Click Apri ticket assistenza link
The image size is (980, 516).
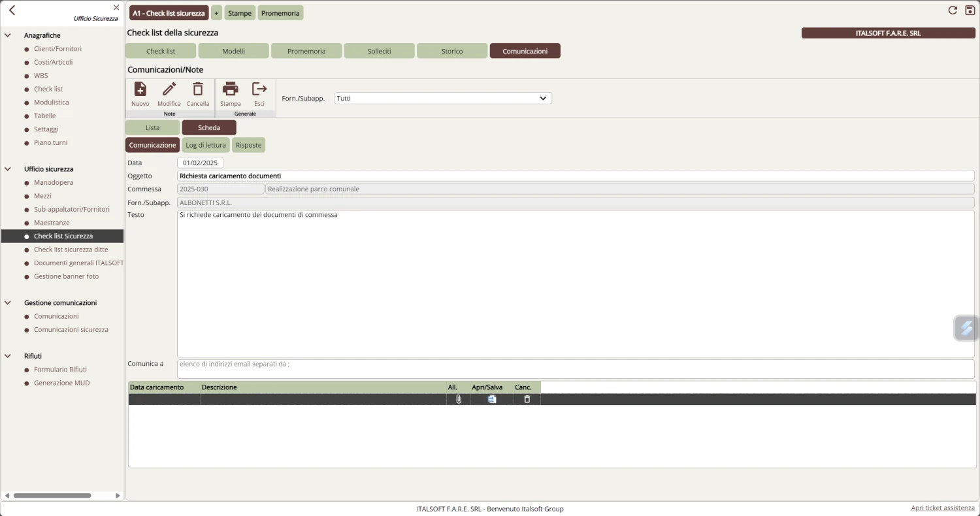click(x=942, y=508)
